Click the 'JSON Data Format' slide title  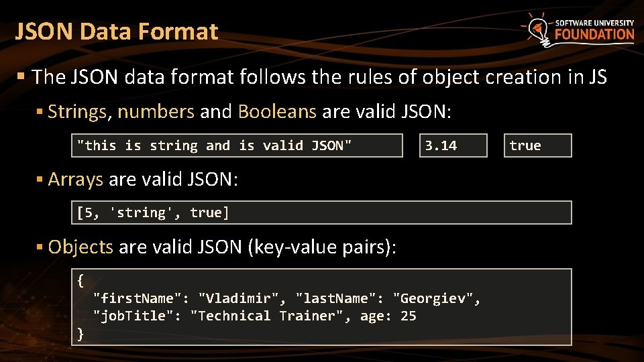(117, 32)
